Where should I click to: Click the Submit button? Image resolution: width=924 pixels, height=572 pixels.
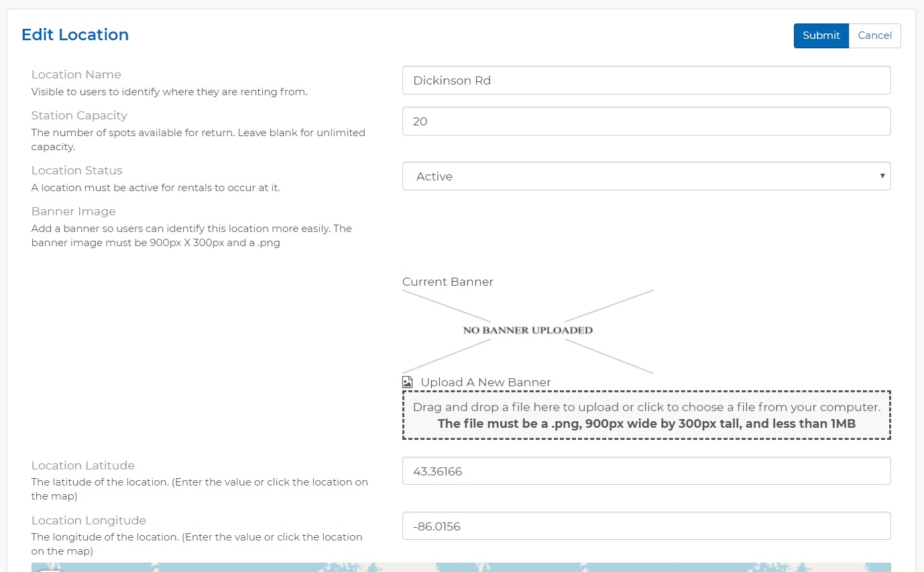tap(821, 36)
